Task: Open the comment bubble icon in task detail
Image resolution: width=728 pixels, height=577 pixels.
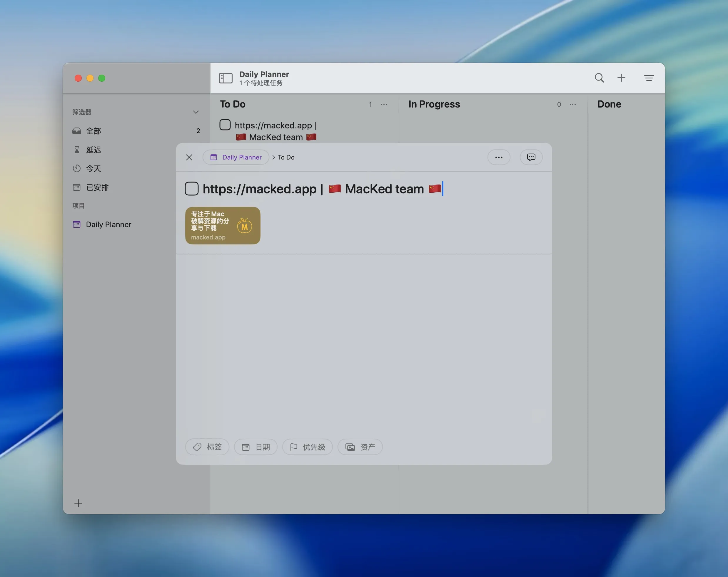Action: pos(531,157)
